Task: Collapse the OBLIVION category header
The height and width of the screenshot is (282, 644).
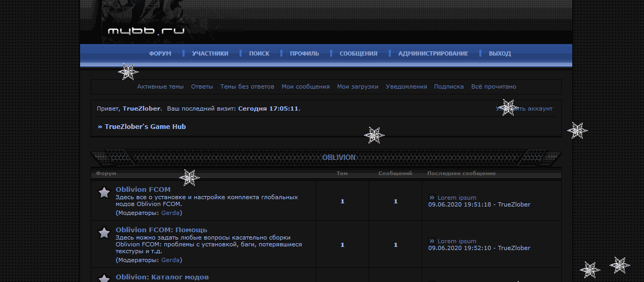Action: click(x=338, y=157)
